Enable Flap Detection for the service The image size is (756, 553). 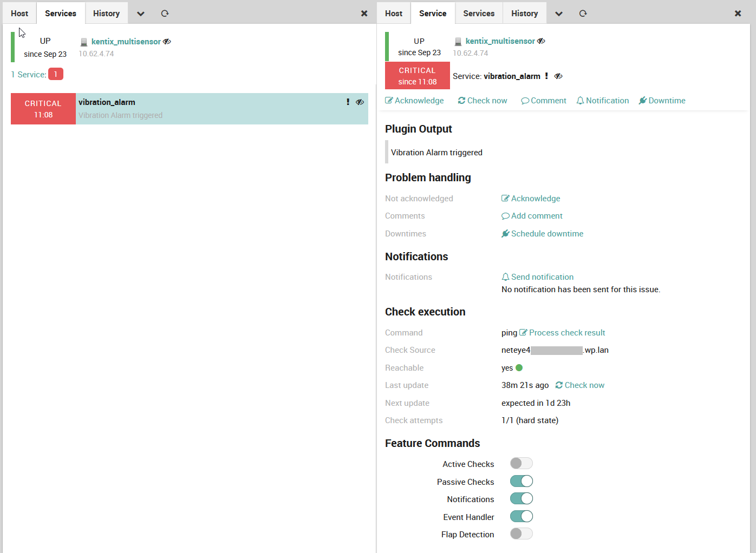tap(520, 534)
